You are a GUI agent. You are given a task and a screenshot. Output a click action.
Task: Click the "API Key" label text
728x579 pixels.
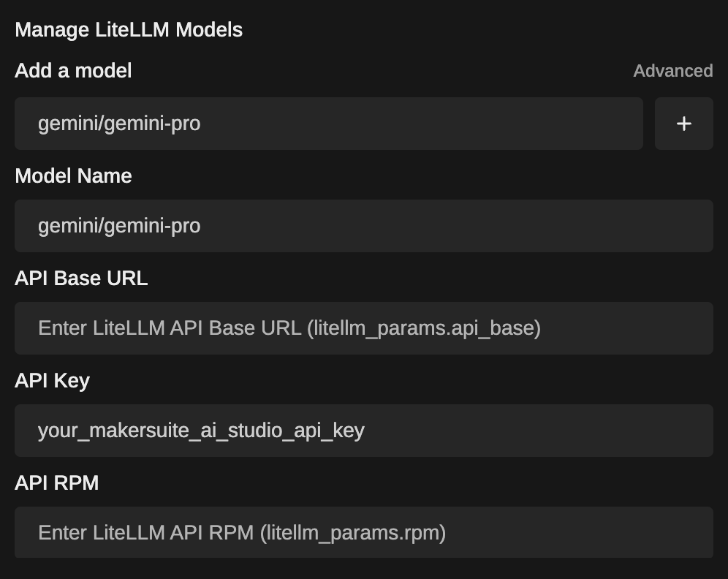(x=52, y=381)
